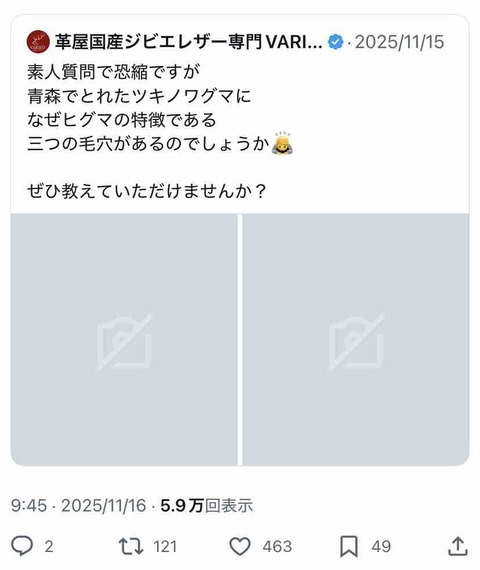480x570 pixels.
Task: Click the bookmark count 49
Action: (381, 546)
